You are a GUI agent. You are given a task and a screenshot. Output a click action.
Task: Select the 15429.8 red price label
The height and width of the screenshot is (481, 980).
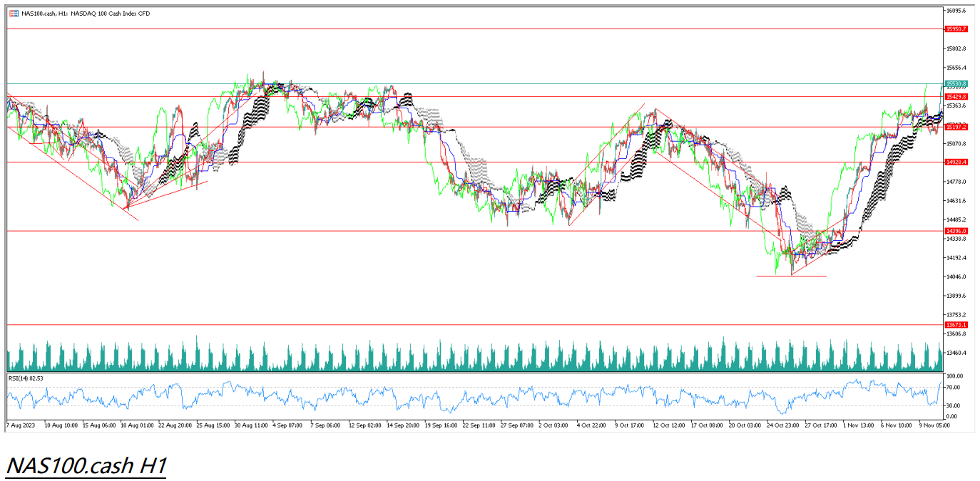coord(956,96)
